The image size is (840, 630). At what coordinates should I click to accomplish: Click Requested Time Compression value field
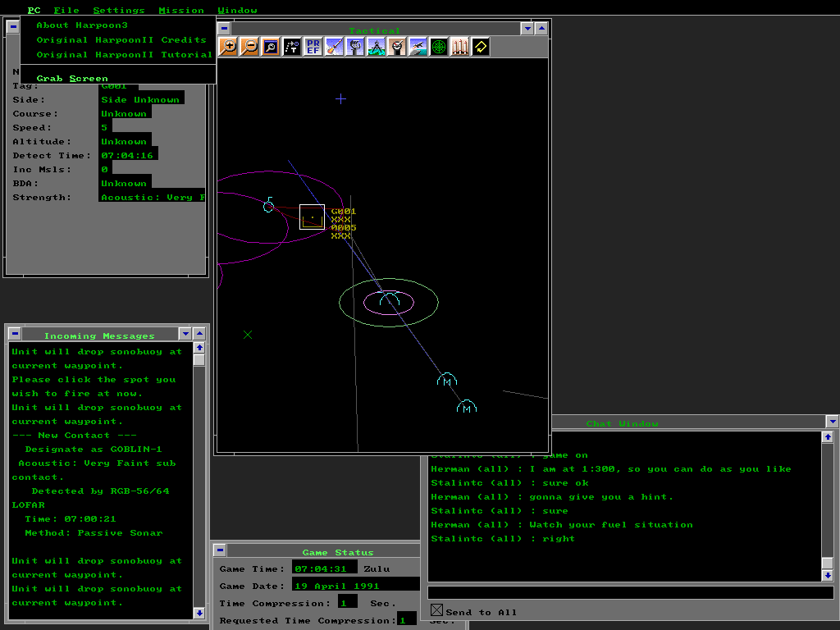coord(407,619)
